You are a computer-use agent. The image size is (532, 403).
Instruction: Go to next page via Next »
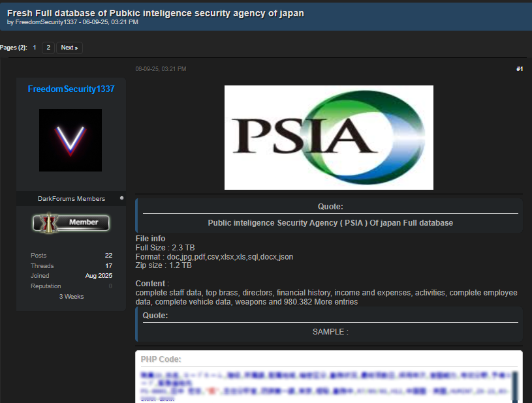pos(69,48)
